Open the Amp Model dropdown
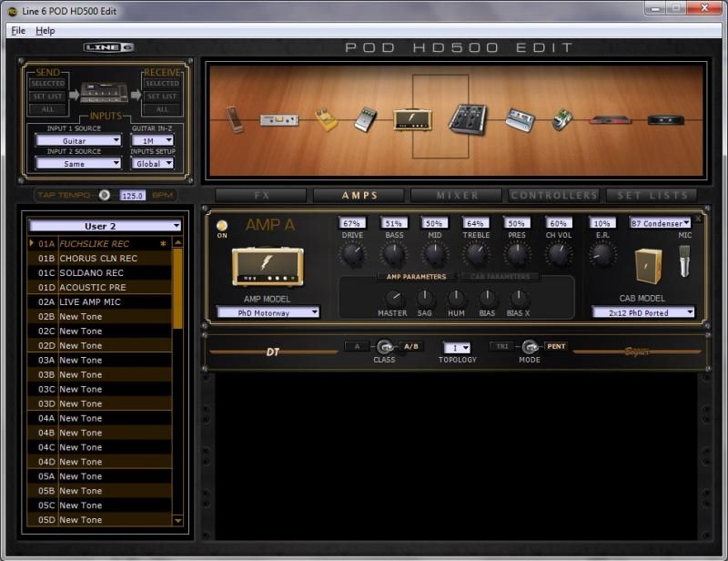This screenshot has width=728, height=561. click(x=268, y=312)
